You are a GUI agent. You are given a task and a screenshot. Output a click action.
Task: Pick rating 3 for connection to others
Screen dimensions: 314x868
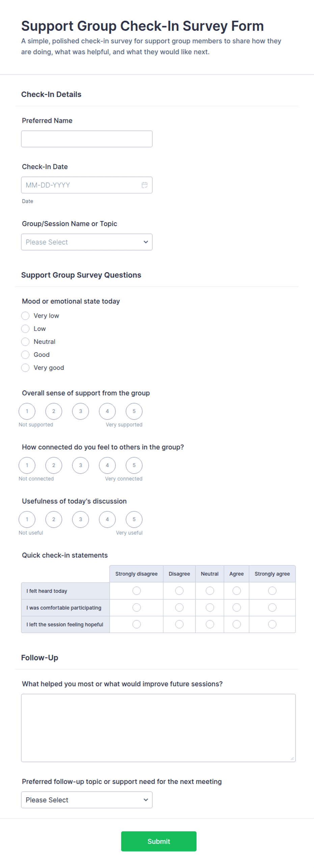point(80,465)
